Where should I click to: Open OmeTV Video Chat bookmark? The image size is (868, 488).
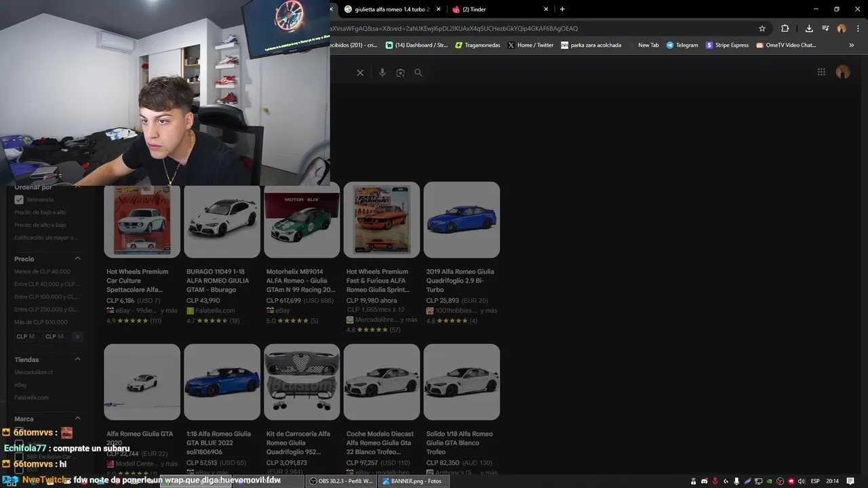point(786,45)
